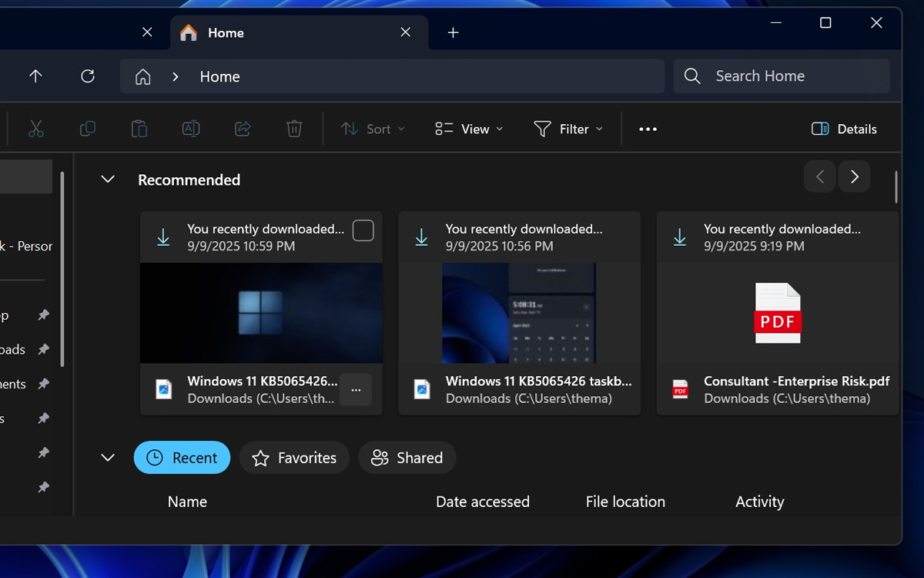Toggle the Details pane

point(844,129)
